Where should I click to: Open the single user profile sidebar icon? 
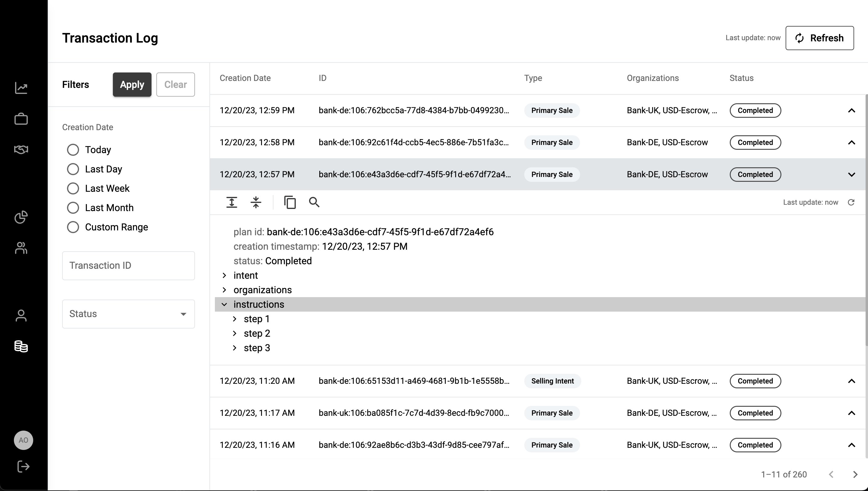click(21, 316)
